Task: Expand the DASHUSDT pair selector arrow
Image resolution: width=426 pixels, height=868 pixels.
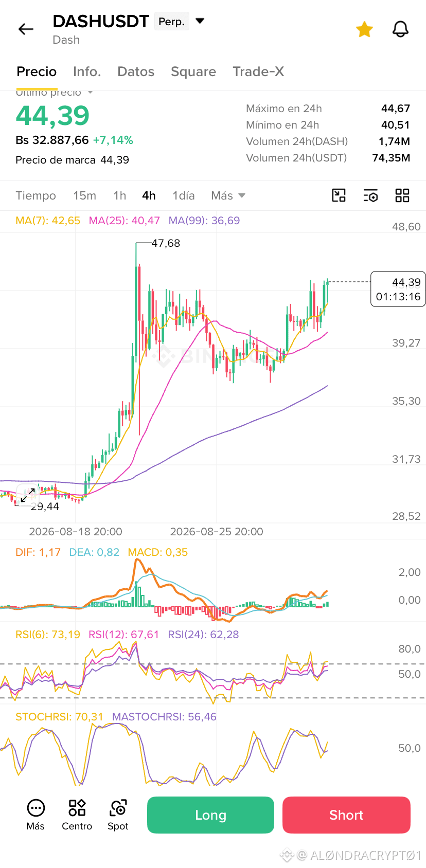Action: coord(200,21)
